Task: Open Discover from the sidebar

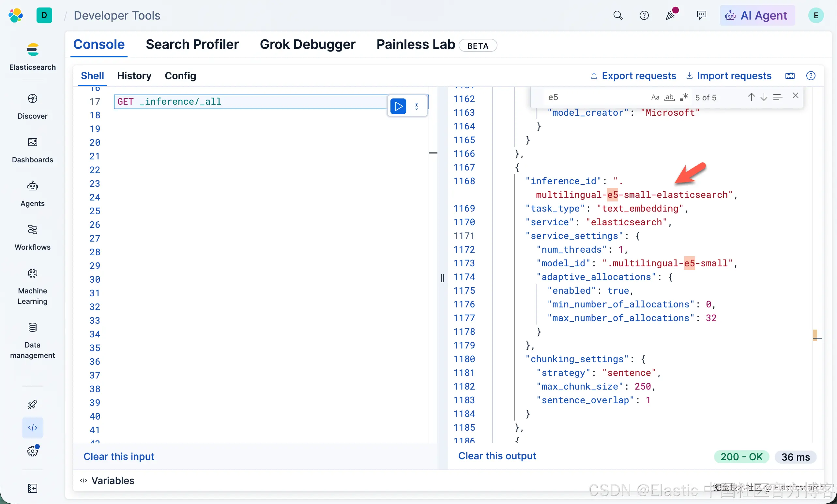Action: [33, 107]
